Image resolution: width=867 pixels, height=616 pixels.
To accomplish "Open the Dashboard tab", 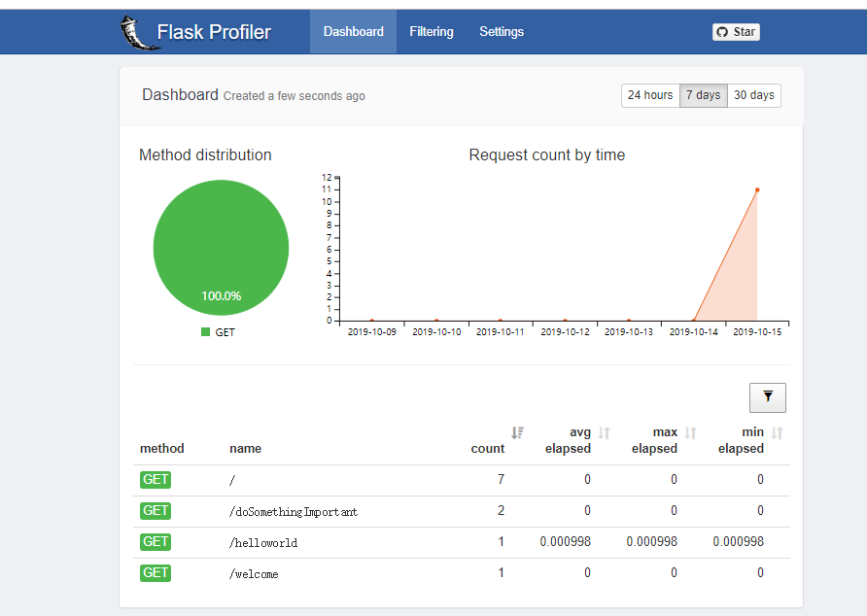I will (x=354, y=31).
